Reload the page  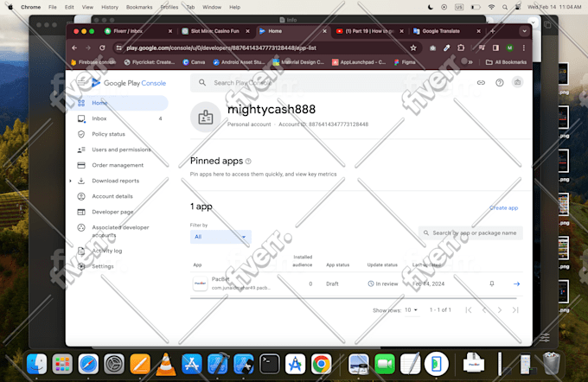coord(102,48)
